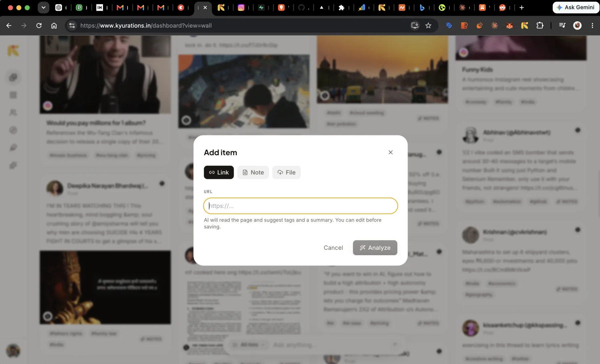This screenshot has width=600, height=364.
Task: Open the MetaMask fox extension
Action: coord(509,26)
